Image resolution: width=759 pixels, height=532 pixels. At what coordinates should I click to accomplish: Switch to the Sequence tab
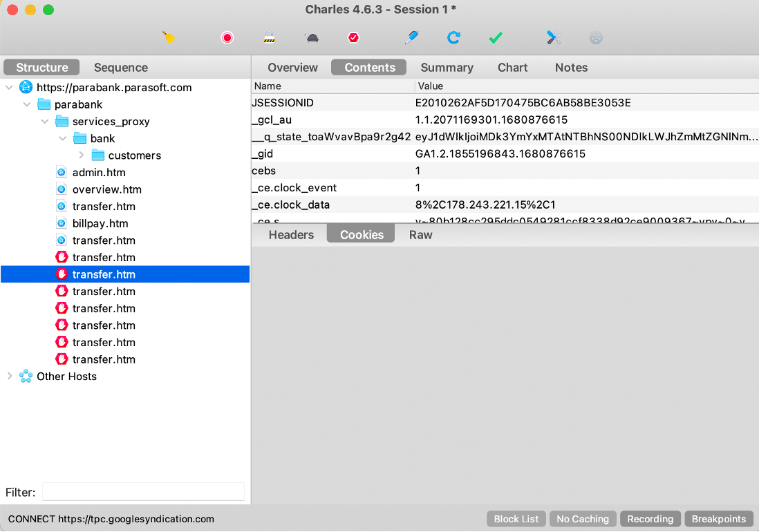pos(121,68)
